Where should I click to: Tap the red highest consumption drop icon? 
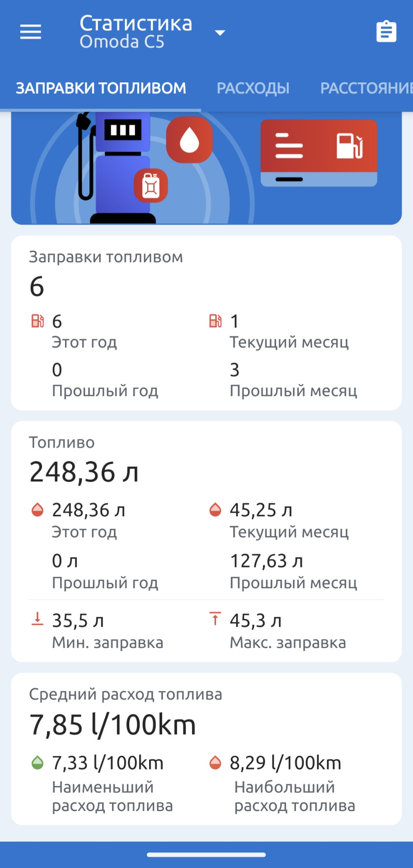[216, 763]
